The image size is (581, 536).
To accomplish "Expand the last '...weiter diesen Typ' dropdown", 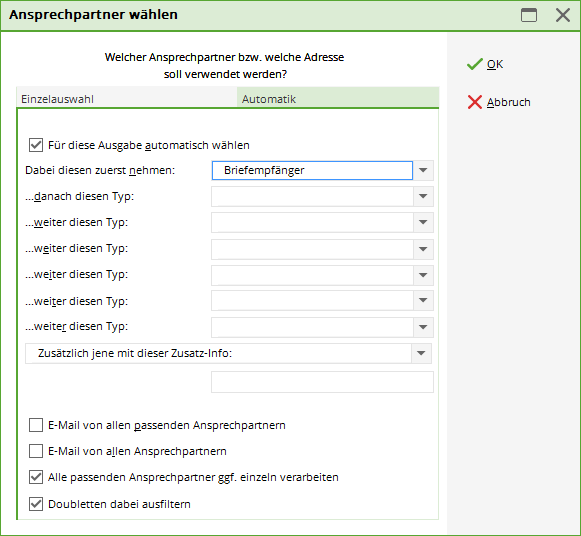I will pos(423,327).
